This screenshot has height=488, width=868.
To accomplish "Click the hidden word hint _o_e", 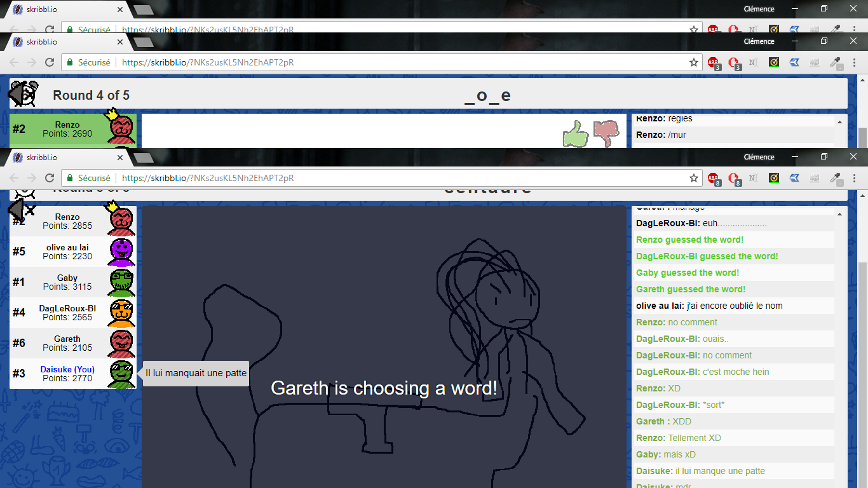I will coord(487,95).
